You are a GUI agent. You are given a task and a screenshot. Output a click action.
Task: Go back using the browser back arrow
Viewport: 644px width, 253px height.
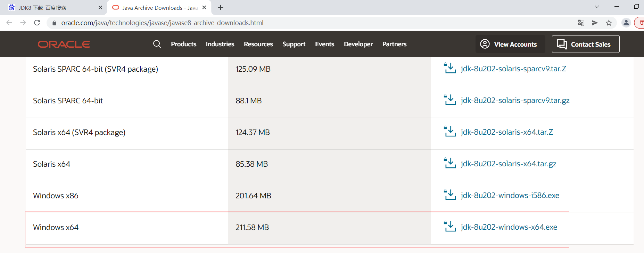(x=9, y=23)
